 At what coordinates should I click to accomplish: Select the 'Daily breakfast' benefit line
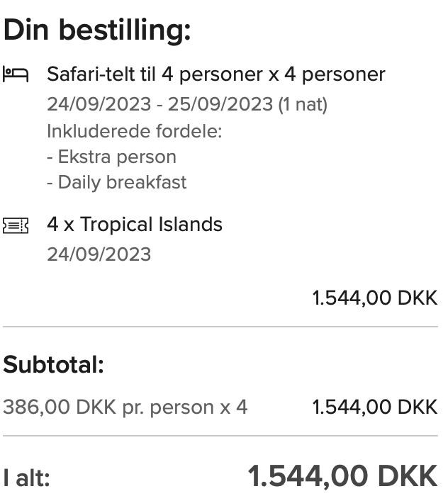117,182
